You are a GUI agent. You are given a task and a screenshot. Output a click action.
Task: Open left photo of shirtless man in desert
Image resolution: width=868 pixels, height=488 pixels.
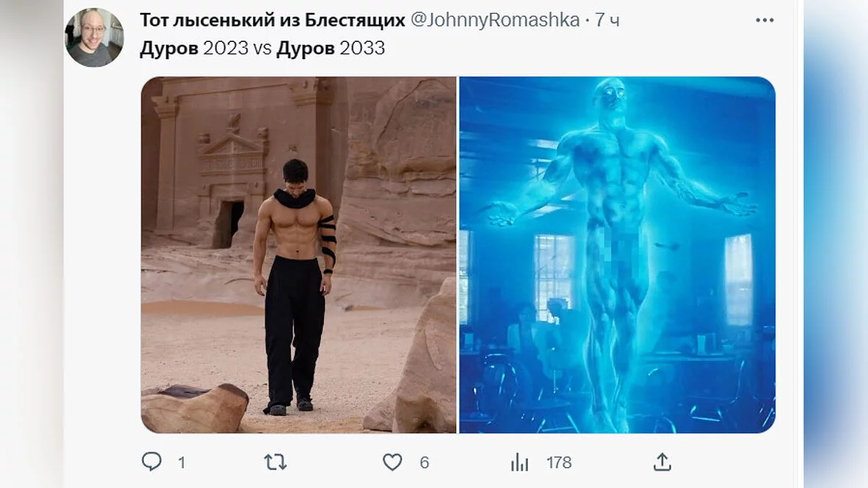pyautogui.click(x=299, y=254)
